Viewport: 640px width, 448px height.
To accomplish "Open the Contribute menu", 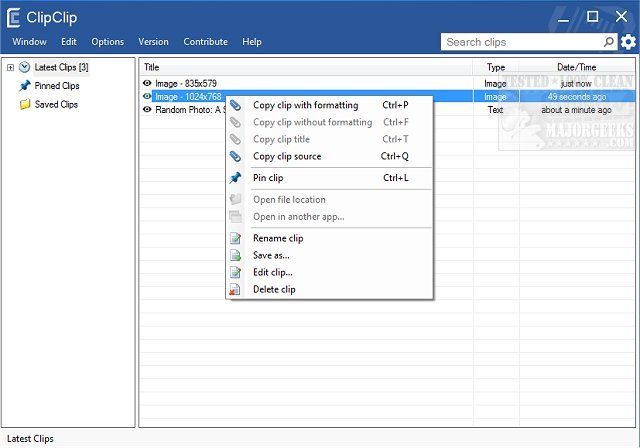I will (x=205, y=42).
